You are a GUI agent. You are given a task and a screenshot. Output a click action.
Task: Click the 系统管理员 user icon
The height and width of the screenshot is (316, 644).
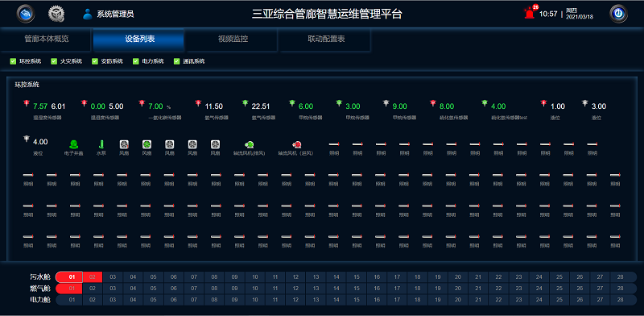[88, 14]
